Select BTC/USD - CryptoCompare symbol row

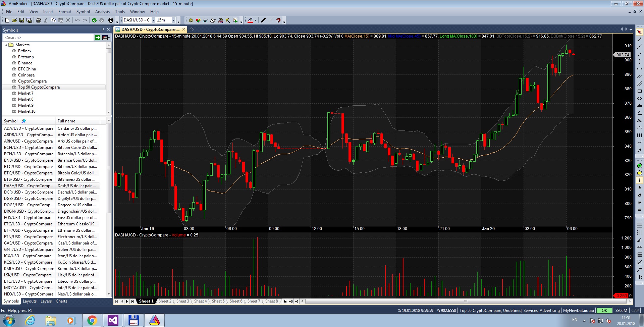point(51,167)
